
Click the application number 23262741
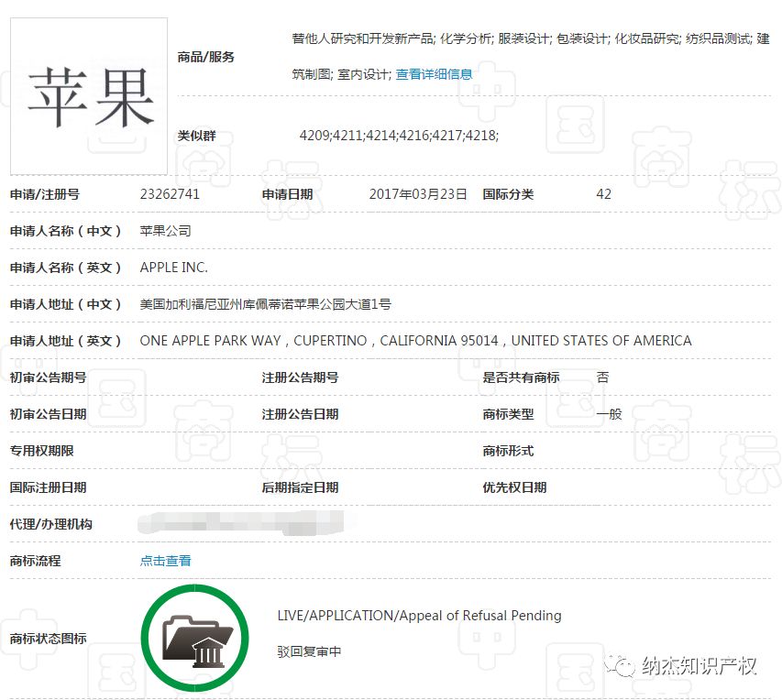[x=174, y=194]
